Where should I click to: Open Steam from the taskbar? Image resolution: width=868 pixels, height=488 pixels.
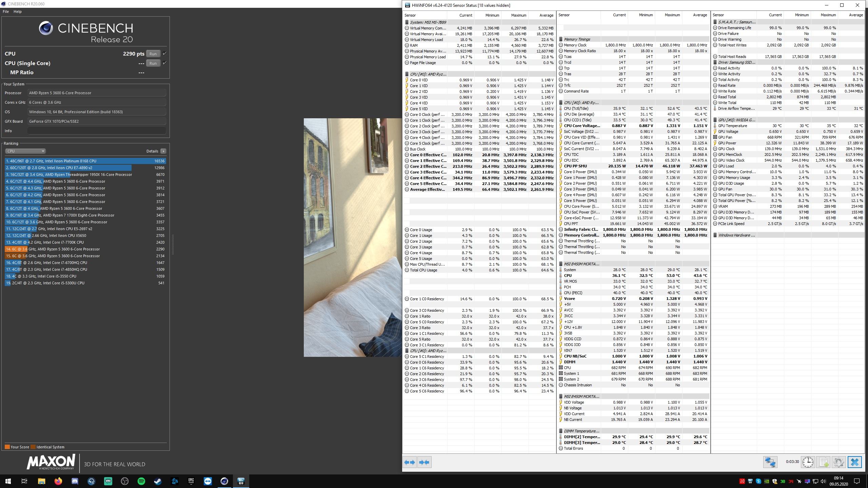pos(158,481)
